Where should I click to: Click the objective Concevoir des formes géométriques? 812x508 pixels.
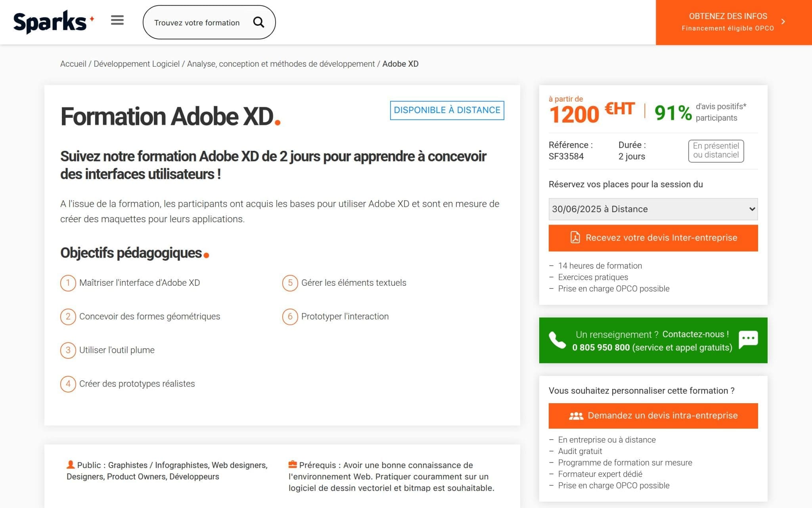pyautogui.click(x=149, y=317)
